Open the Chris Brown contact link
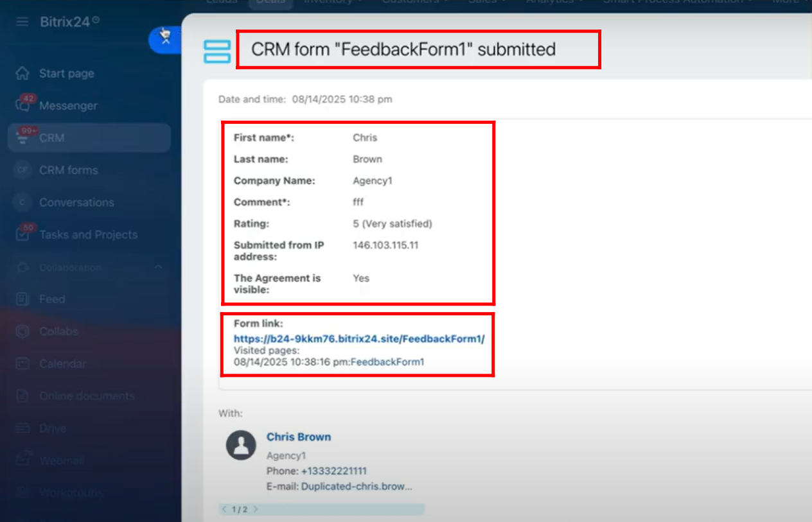 coord(299,437)
